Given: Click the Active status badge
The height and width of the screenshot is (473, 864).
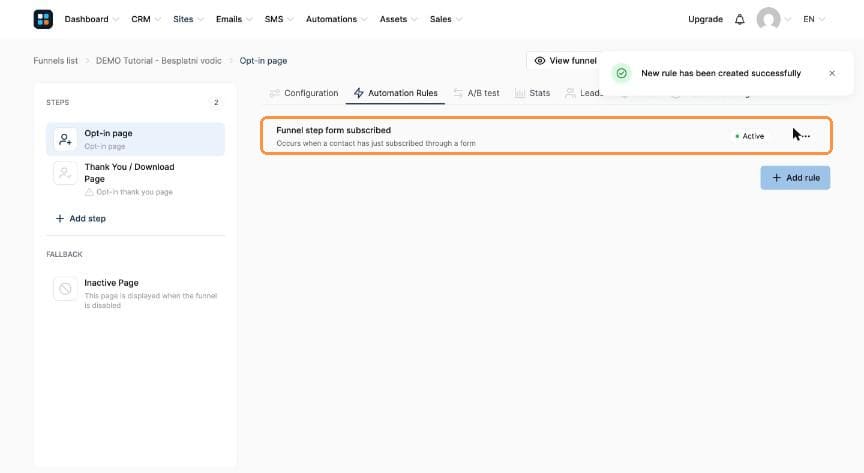Looking at the screenshot, I should point(749,136).
